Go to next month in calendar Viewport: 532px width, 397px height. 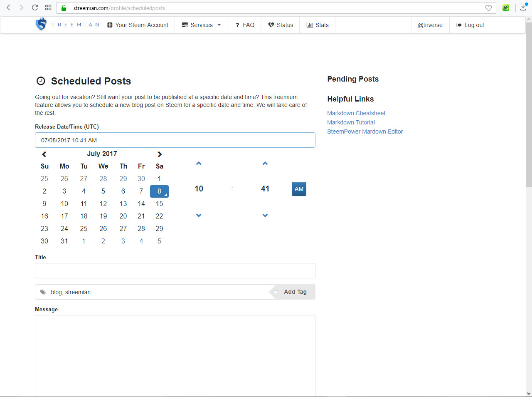point(160,154)
